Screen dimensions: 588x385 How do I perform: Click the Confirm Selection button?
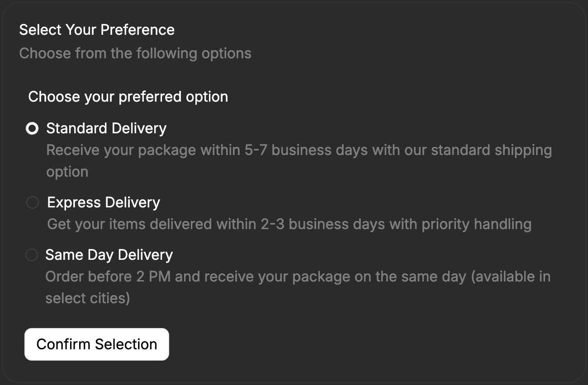[96, 344]
